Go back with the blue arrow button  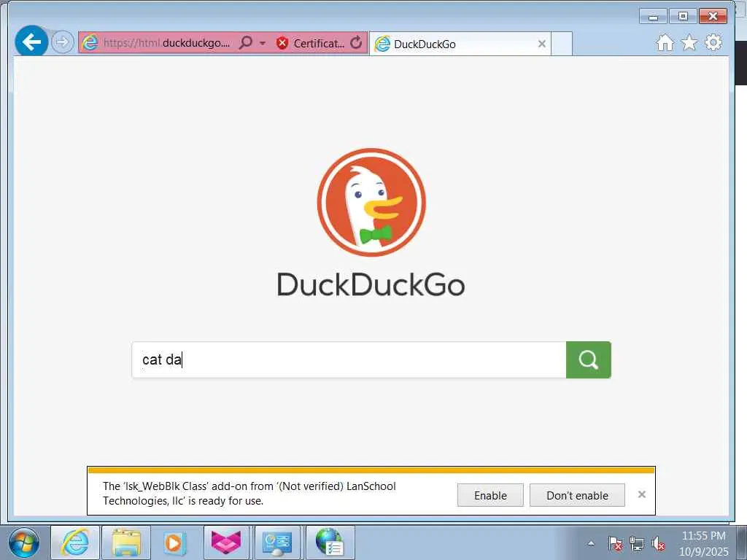[31, 42]
